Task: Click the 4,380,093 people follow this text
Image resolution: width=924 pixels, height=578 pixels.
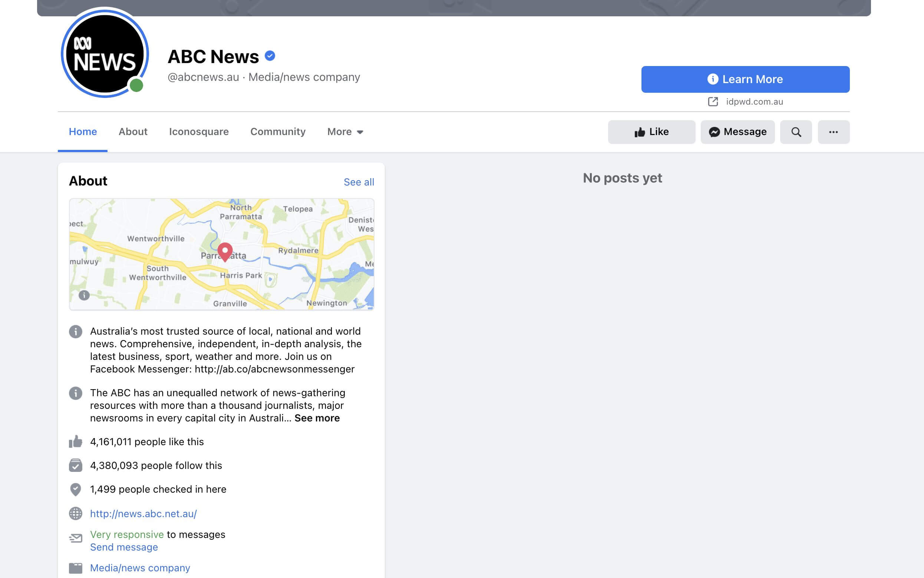Action: pyautogui.click(x=156, y=466)
